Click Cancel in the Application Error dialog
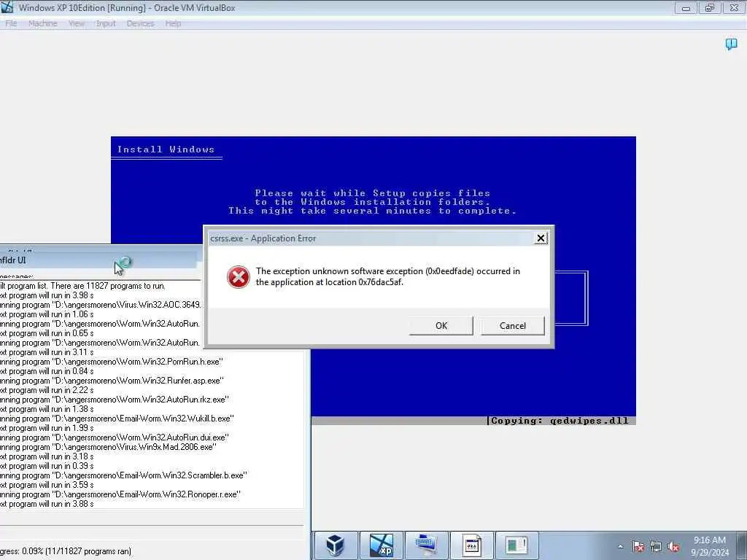 [513, 326]
